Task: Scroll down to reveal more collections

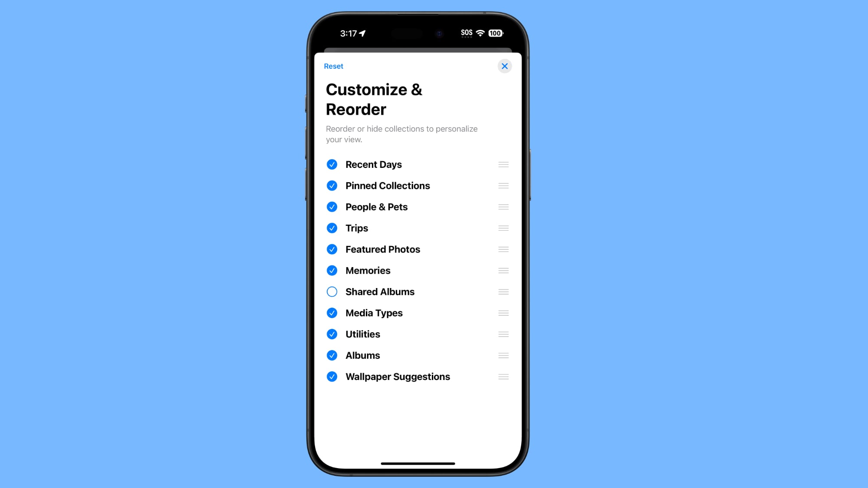Action: [x=418, y=298]
